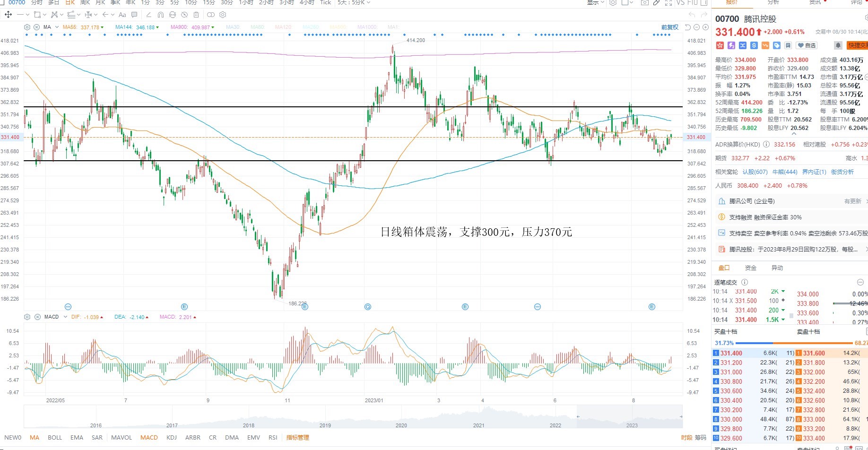868x450 pixels.
Task: Click the blue dollar sign badge icon
Action: point(754,45)
